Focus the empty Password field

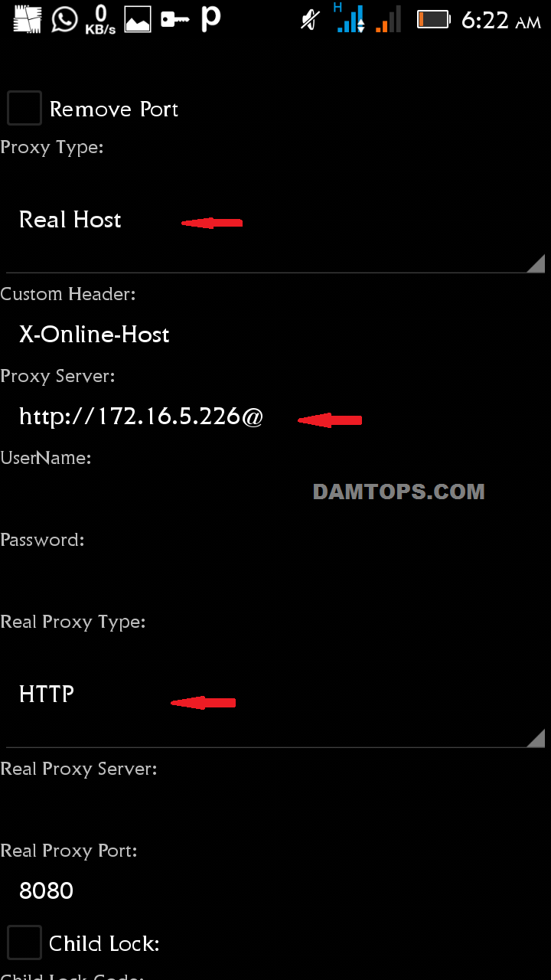(x=275, y=580)
